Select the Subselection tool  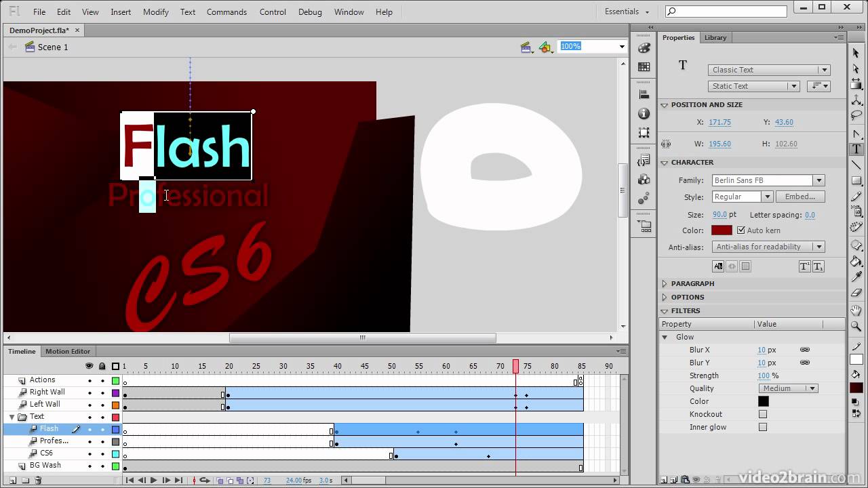[x=856, y=68]
